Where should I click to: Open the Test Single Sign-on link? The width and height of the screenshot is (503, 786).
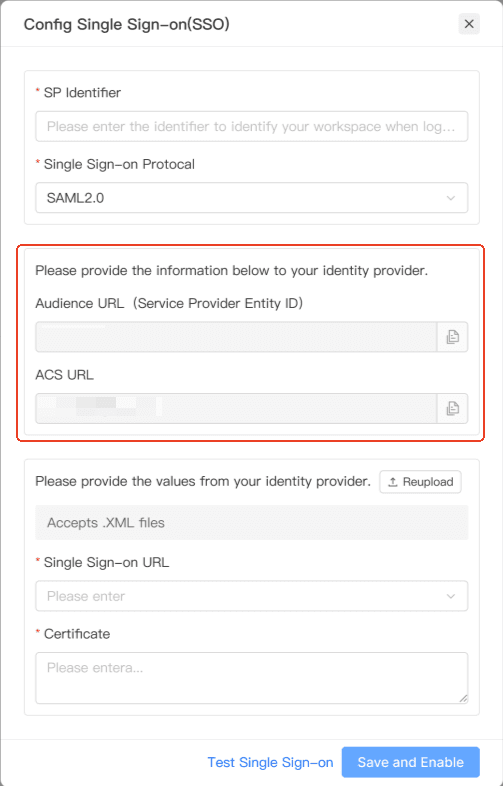pyautogui.click(x=270, y=762)
